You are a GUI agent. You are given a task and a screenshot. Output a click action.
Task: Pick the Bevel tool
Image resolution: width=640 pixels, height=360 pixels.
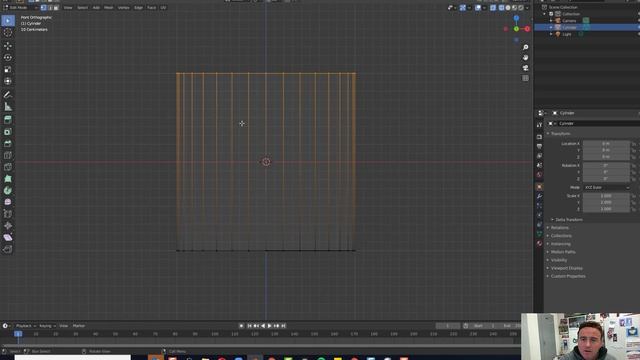click(x=8, y=144)
